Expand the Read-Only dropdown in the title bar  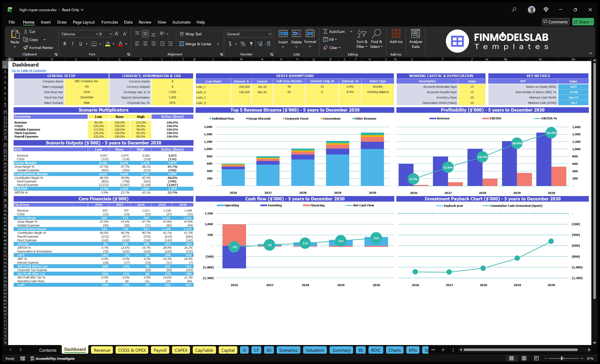[x=82, y=10]
